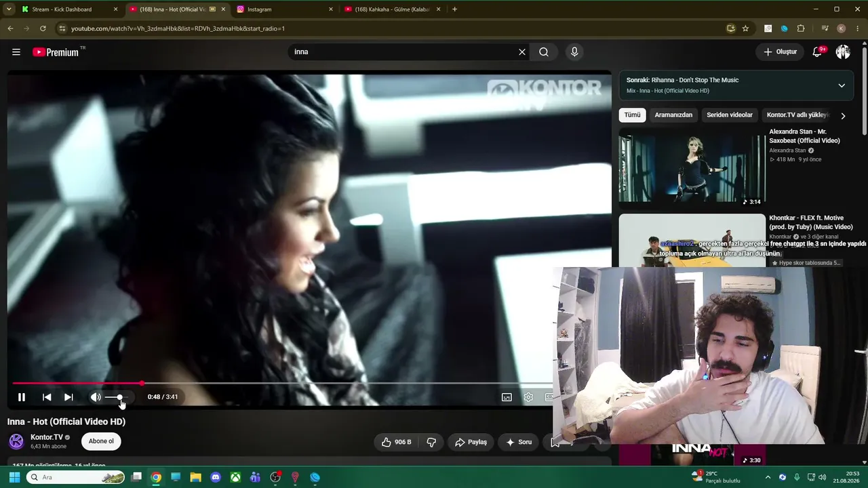Go back in the browser
Screen dimensions: 868x488
point(10,28)
